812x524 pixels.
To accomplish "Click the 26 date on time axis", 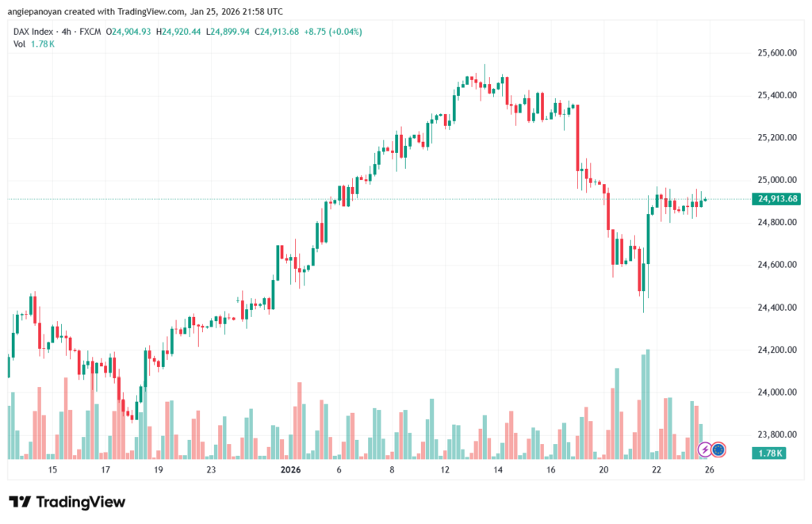I will click(710, 469).
